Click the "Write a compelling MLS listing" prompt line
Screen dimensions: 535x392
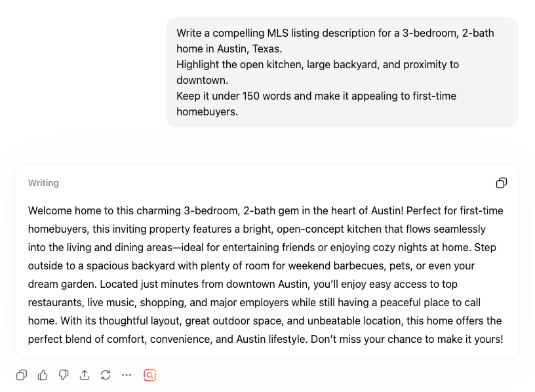[335, 33]
